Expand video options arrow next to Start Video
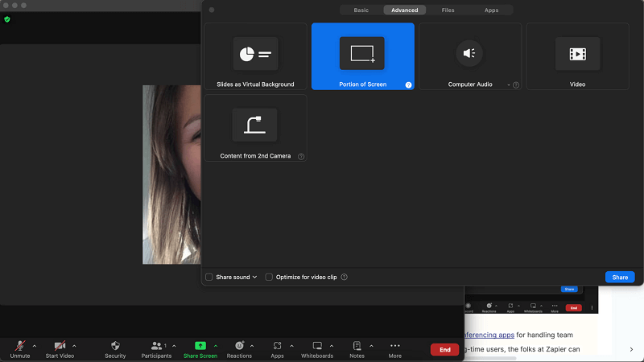The width and height of the screenshot is (644, 362). [75, 346]
